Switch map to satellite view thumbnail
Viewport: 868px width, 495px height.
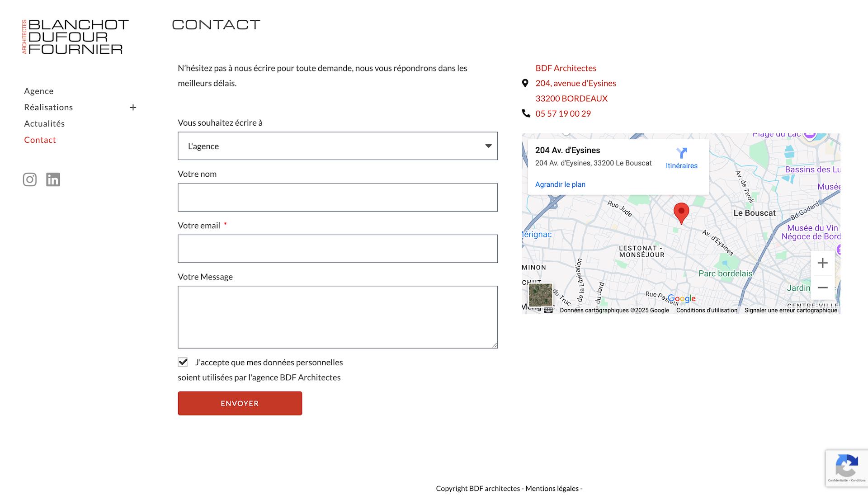[x=540, y=295]
